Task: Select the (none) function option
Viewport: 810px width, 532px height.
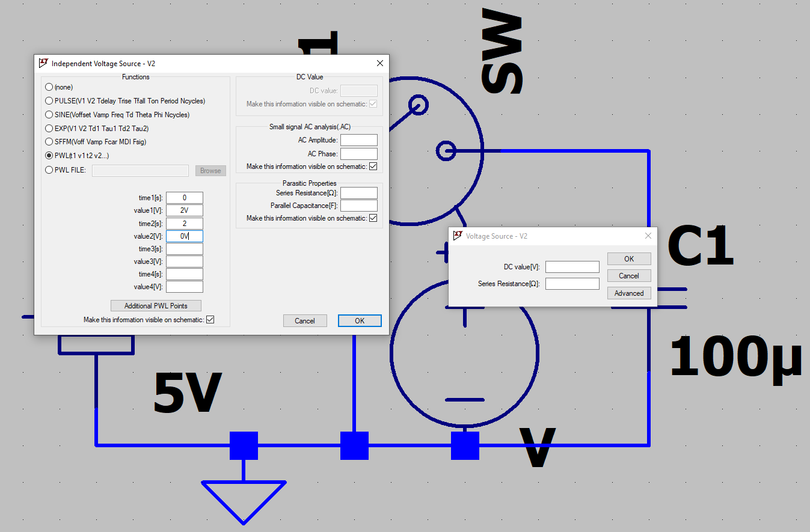Action: point(49,87)
